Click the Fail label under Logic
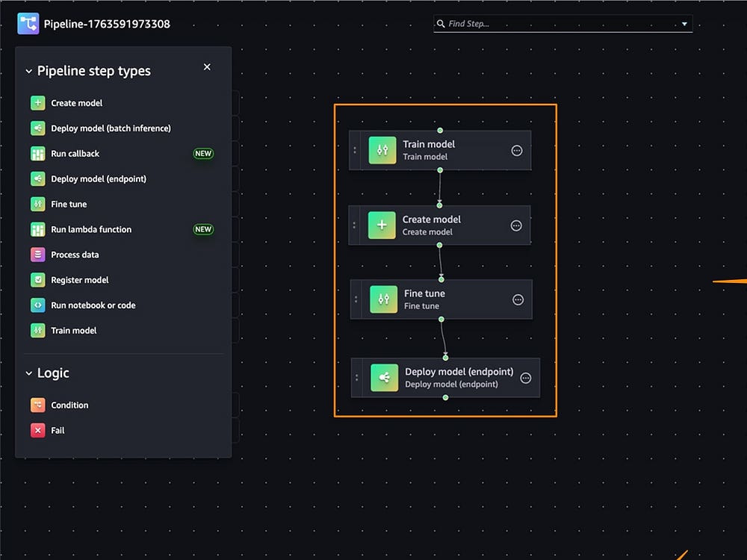Screen dimensions: 747x560 [58, 430]
